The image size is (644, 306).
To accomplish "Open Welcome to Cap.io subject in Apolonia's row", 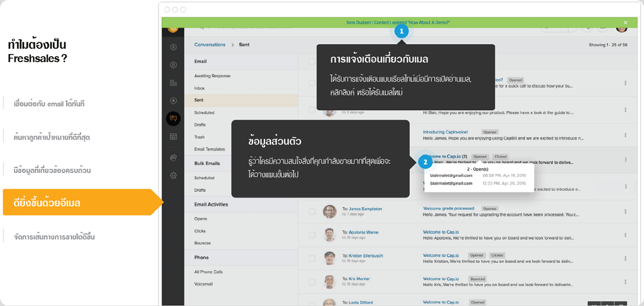I will tap(441, 232).
